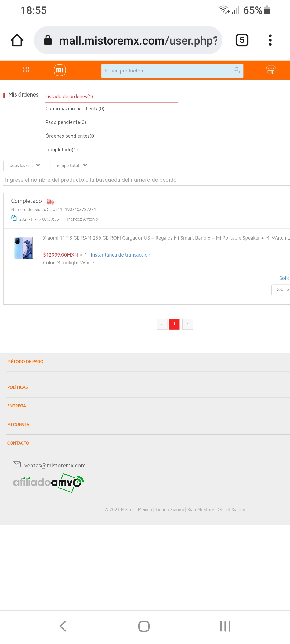Go to next page arrow in pagination
This screenshot has width=290, height=644.
[188, 324]
